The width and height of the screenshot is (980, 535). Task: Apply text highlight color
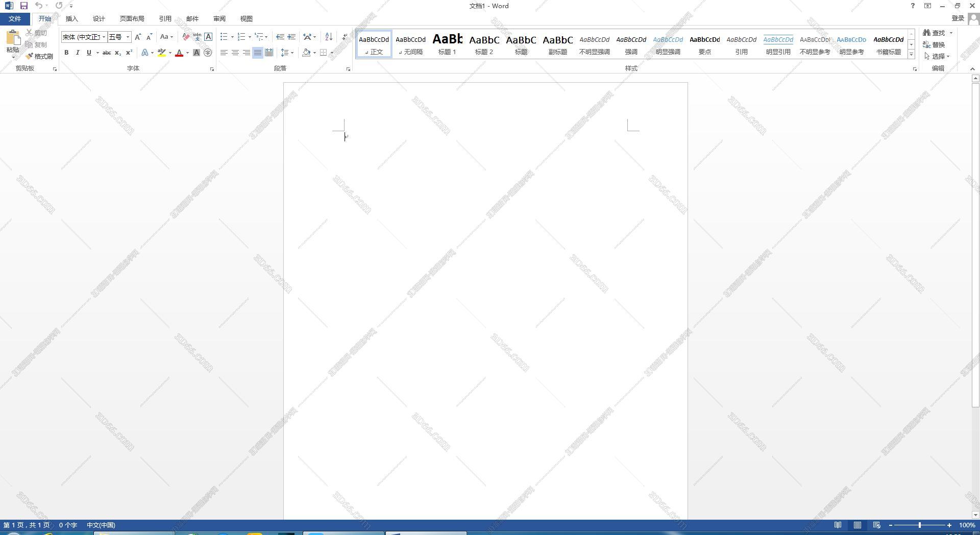(x=162, y=53)
